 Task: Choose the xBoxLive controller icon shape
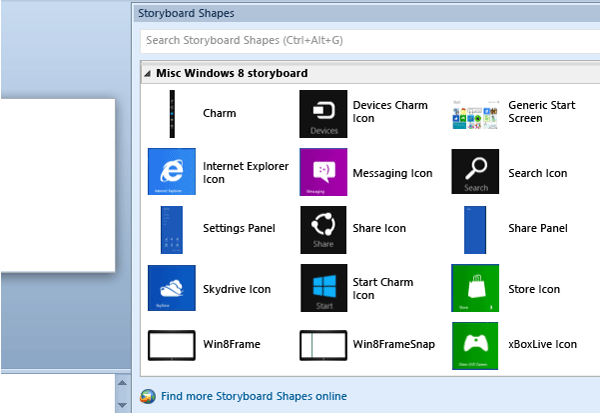475,346
